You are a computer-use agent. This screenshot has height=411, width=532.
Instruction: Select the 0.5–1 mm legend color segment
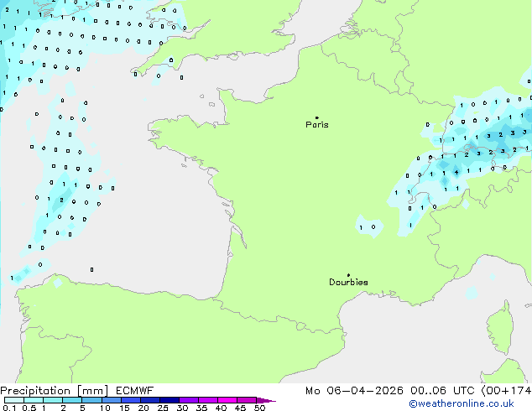(x=34, y=400)
